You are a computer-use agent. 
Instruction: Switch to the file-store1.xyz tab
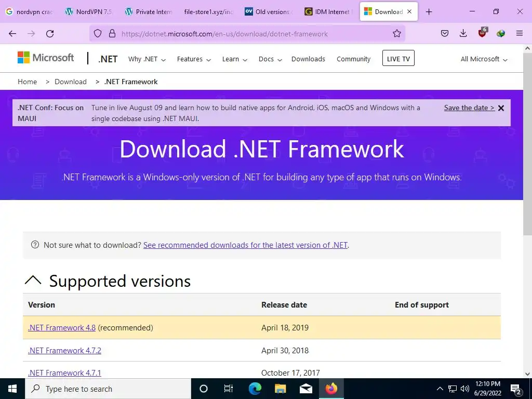pos(209,12)
